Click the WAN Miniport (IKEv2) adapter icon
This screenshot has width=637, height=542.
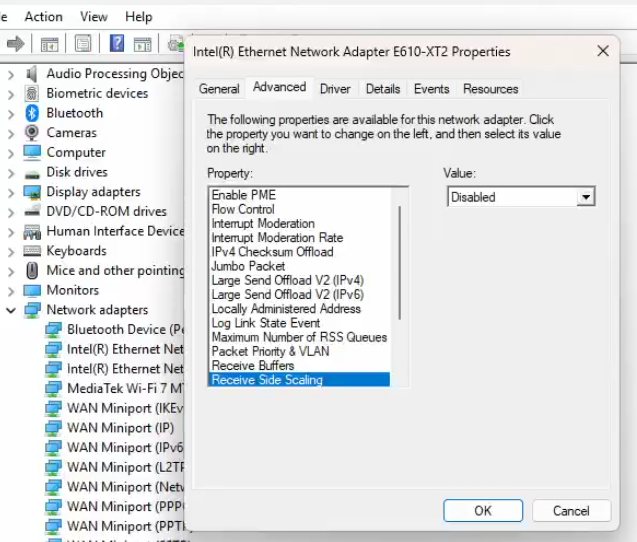point(53,408)
